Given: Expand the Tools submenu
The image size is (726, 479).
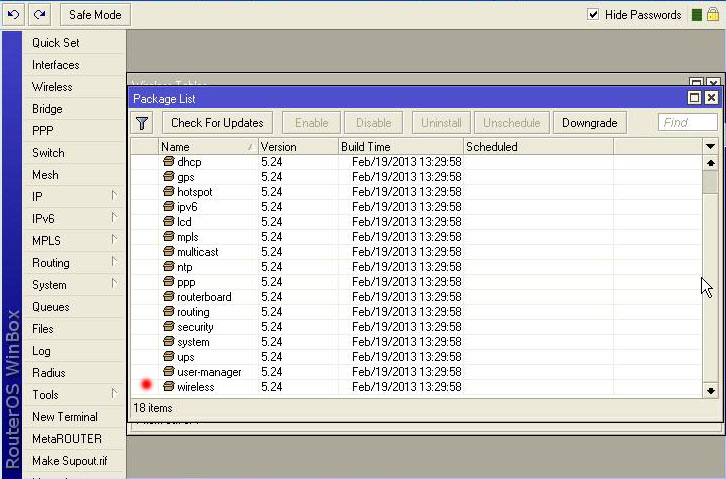Looking at the screenshot, I should (x=114, y=394).
